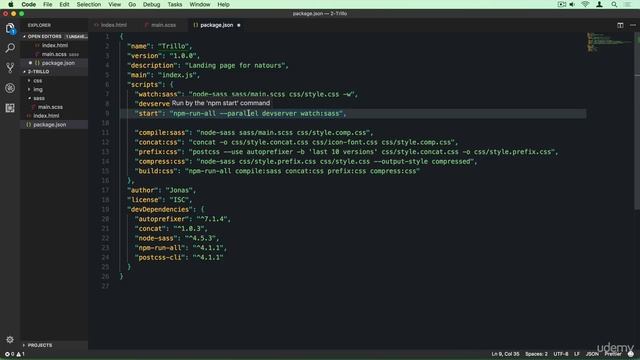This screenshot has width=640, height=360.
Task: Open the View menu
Action: [114, 4]
